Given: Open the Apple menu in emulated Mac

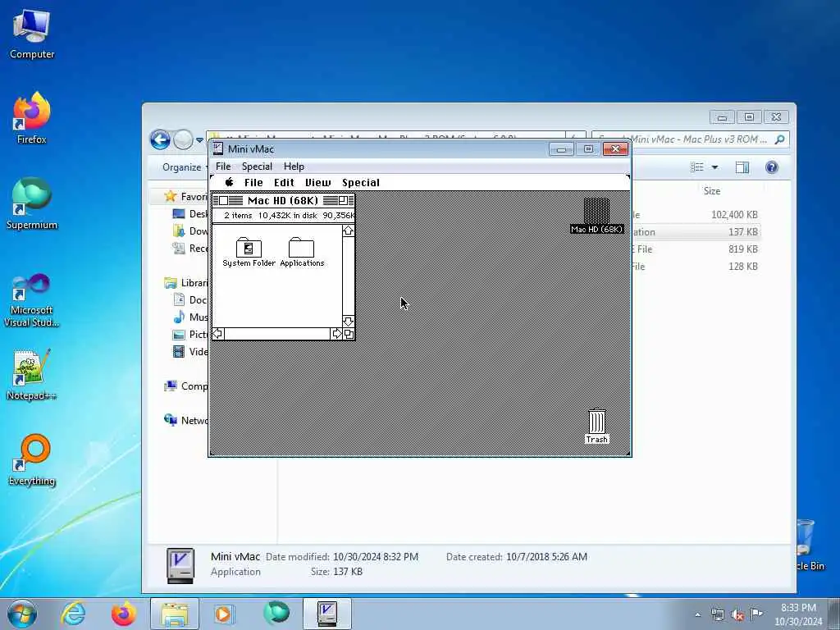Looking at the screenshot, I should 230,182.
